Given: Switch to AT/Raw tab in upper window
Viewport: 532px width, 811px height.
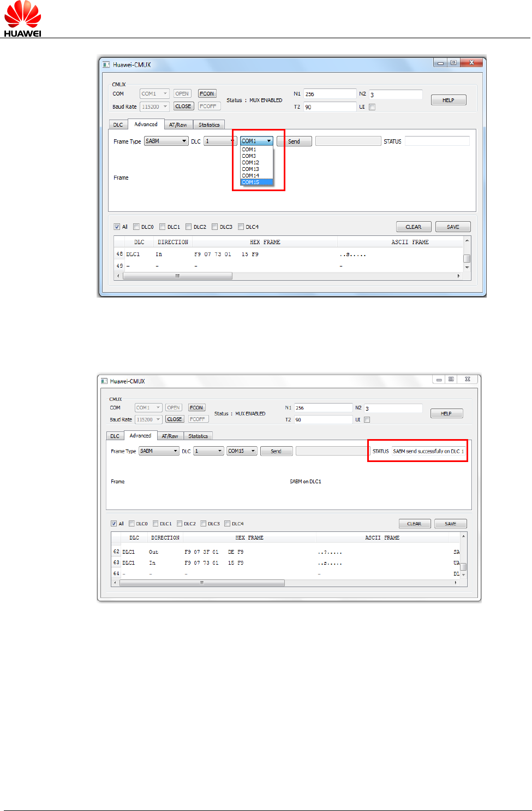Looking at the screenshot, I should pyautogui.click(x=178, y=125).
